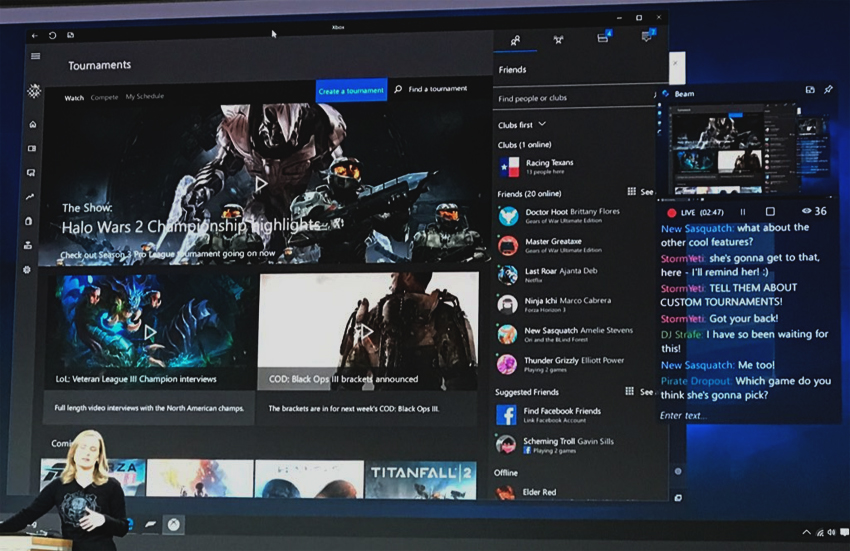Open the hamburger navigation menu
The image size is (850, 551).
pyautogui.click(x=36, y=56)
